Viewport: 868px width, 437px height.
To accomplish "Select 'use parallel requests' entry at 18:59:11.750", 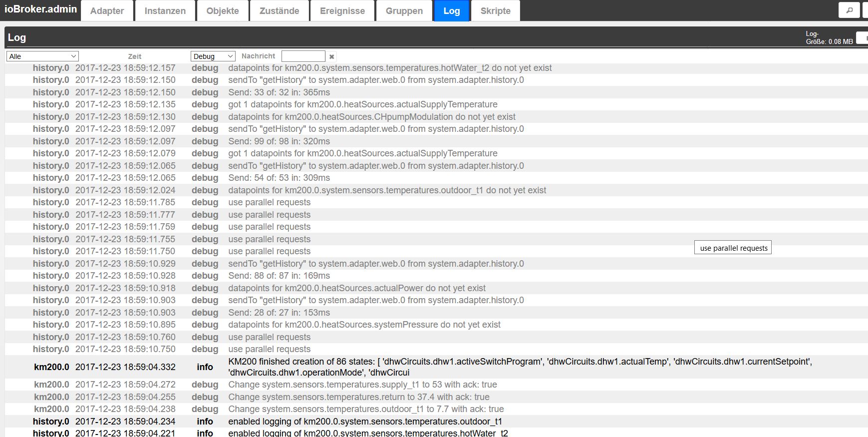I will pyautogui.click(x=269, y=251).
